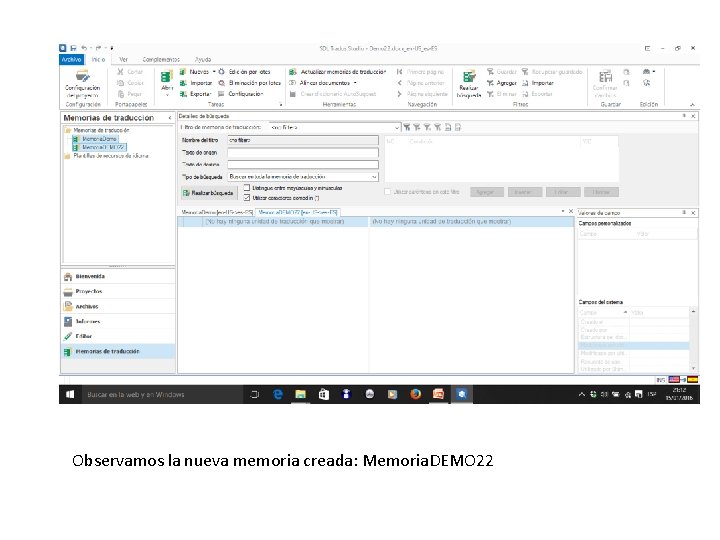Switch to the MemoriaDEMO22 document tab
The image size is (720, 540).
(x=298, y=213)
